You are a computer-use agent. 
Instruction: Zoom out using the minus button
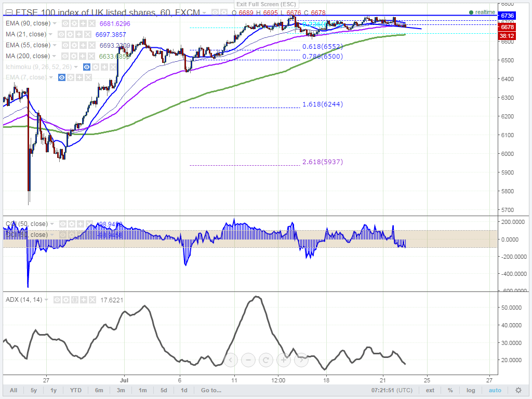(248, 360)
